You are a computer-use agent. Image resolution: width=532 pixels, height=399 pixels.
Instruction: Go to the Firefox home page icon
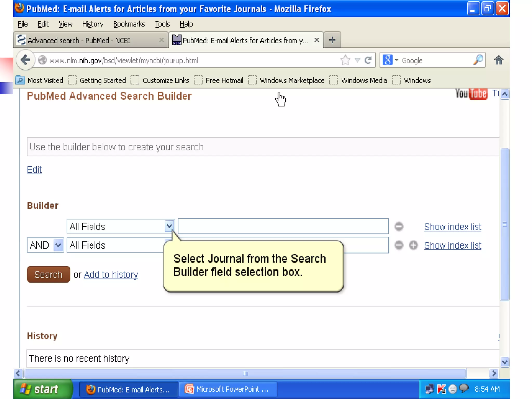click(498, 60)
